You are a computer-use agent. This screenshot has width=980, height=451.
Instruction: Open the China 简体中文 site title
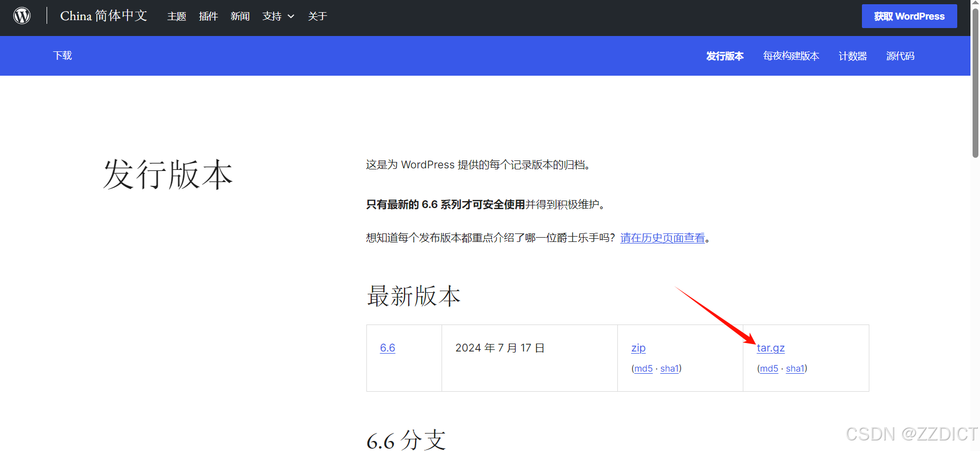104,16
